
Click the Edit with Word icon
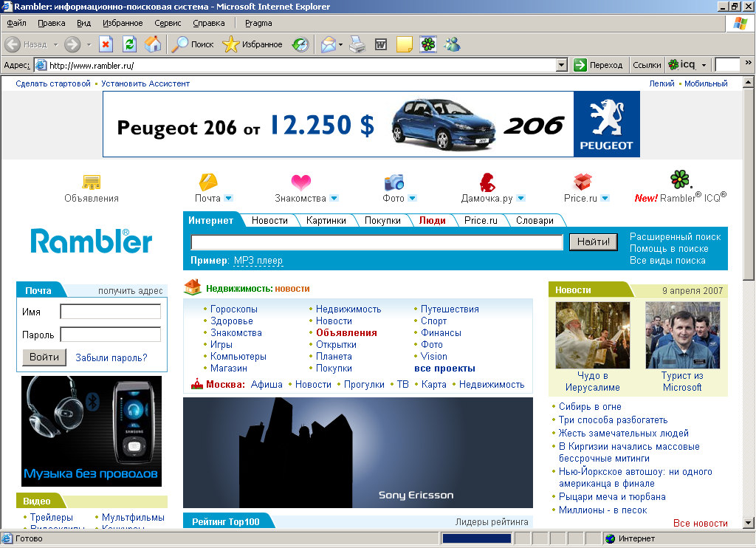coord(381,44)
